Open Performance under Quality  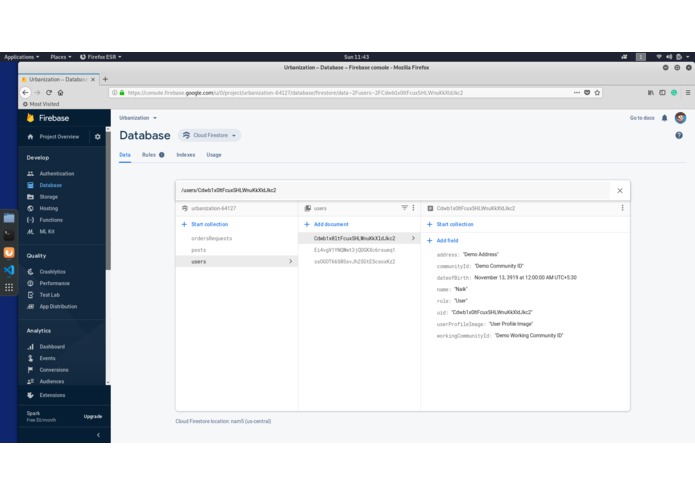55,283
